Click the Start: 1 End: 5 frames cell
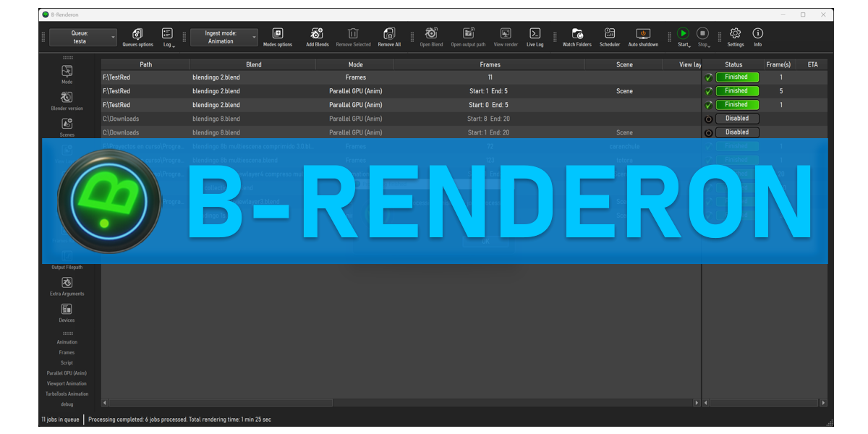This screenshot has height=434, width=868. tap(490, 91)
